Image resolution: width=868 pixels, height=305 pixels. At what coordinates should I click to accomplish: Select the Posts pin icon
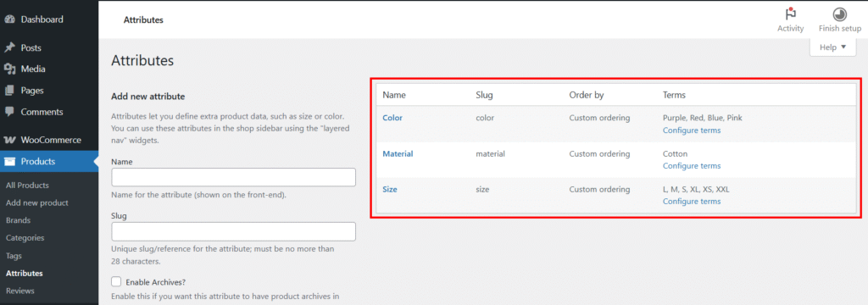pyautogui.click(x=9, y=48)
